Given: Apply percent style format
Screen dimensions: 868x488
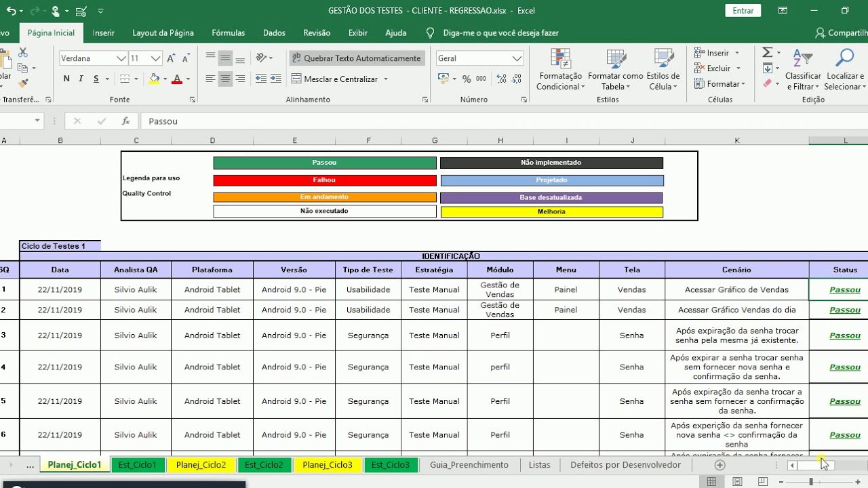Looking at the screenshot, I should click(467, 79).
